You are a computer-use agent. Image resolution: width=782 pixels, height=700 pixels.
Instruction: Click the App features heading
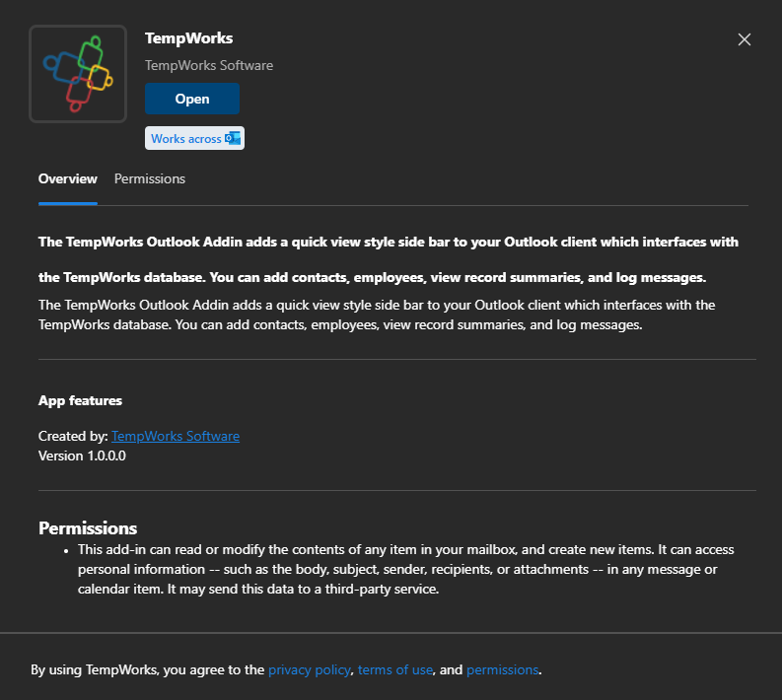[80, 400]
